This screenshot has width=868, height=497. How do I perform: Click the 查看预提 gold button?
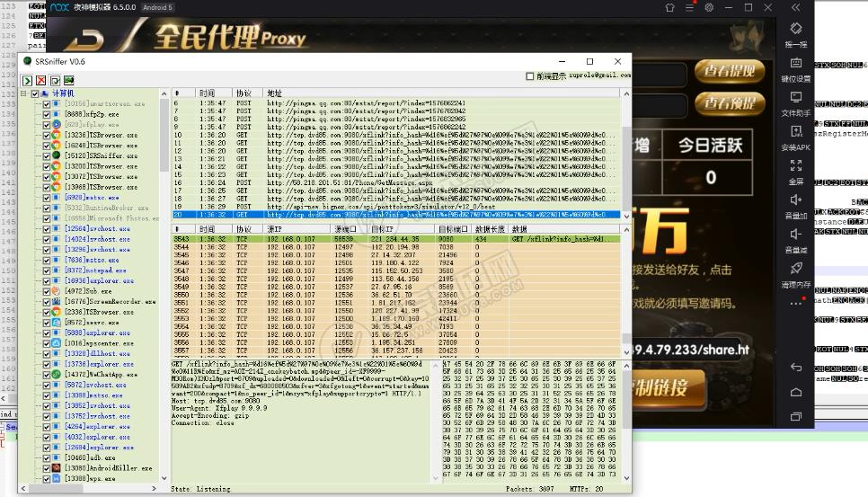pyautogui.click(x=730, y=103)
